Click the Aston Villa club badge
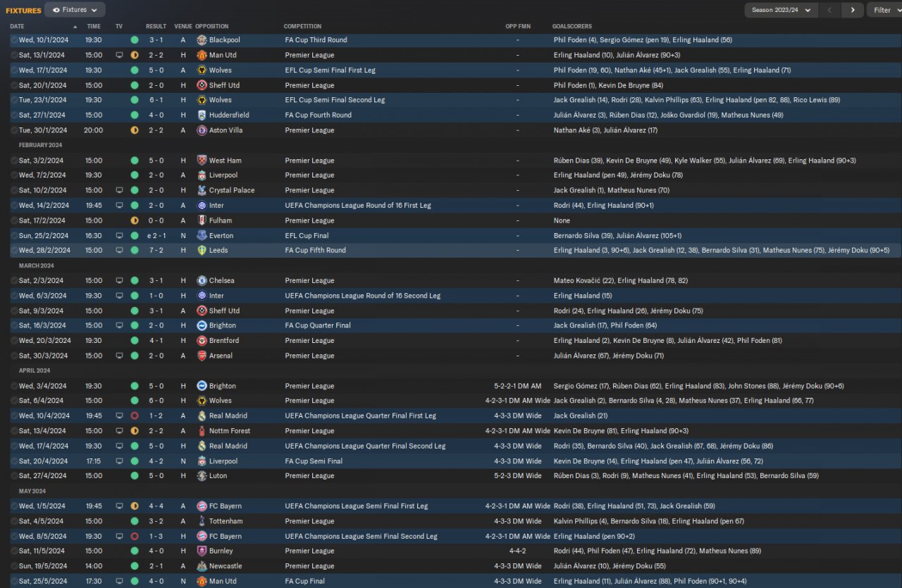 pos(202,130)
